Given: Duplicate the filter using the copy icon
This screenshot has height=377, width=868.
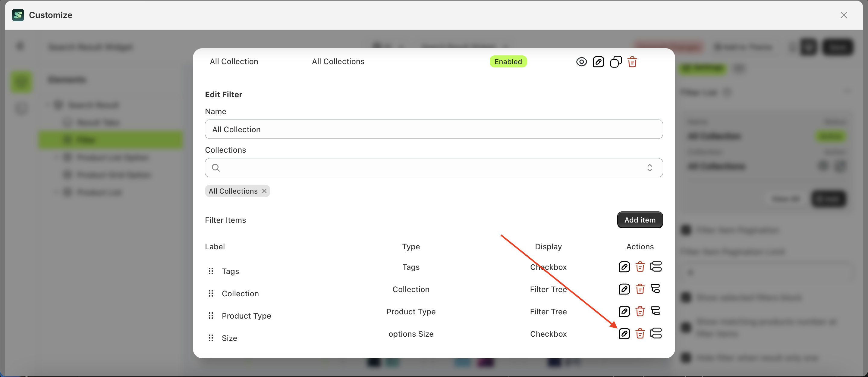Looking at the screenshot, I should pos(616,62).
